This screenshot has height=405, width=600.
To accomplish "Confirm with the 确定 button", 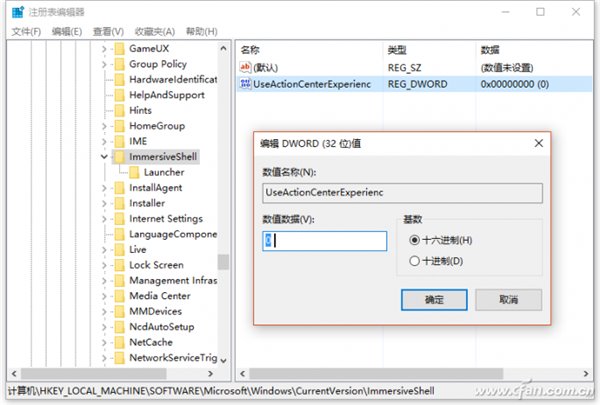I will pyautogui.click(x=434, y=300).
